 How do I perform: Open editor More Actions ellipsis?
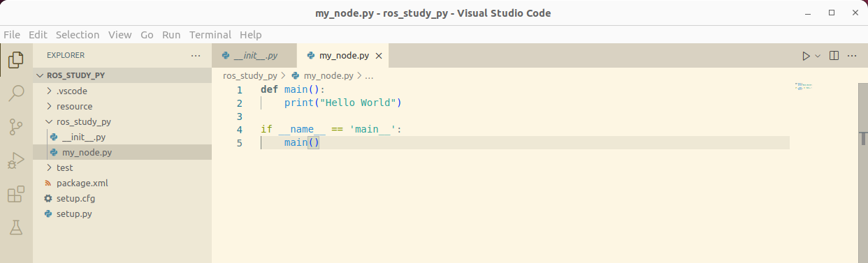click(852, 56)
